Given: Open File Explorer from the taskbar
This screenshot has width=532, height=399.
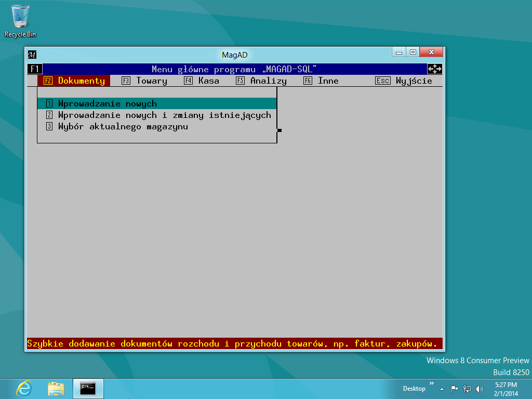Looking at the screenshot, I should click(x=55, y=388).
